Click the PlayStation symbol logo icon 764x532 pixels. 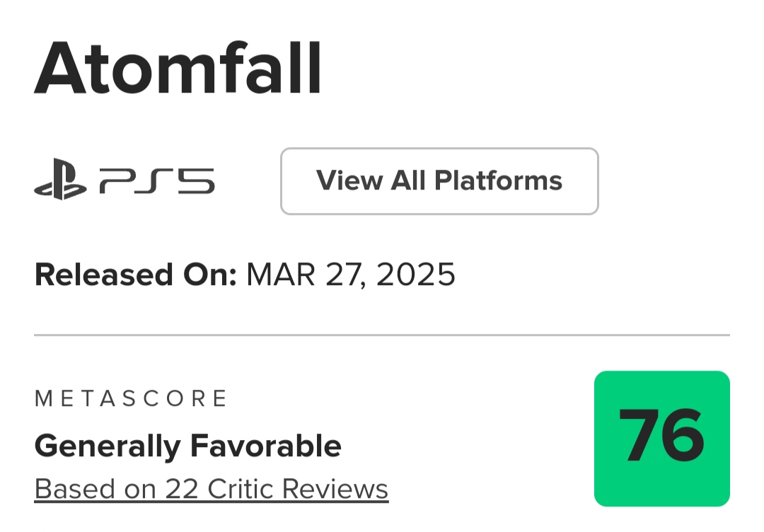(60, 182)
